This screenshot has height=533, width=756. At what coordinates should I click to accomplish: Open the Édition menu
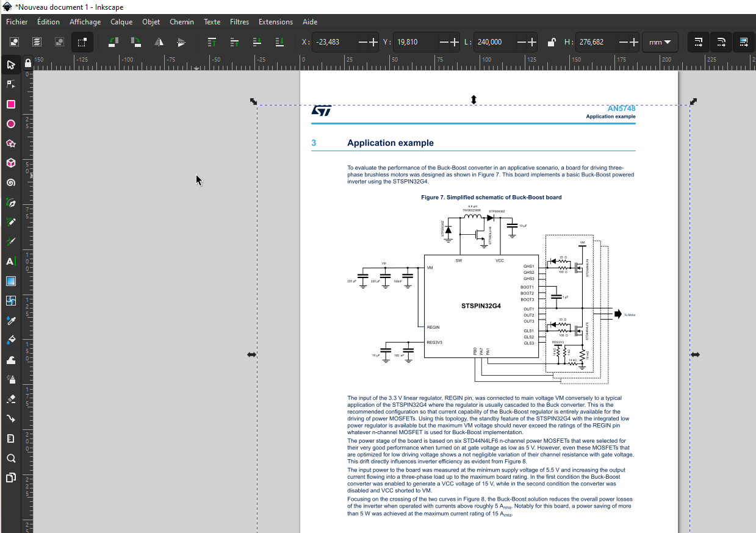[x=48, y=22]
